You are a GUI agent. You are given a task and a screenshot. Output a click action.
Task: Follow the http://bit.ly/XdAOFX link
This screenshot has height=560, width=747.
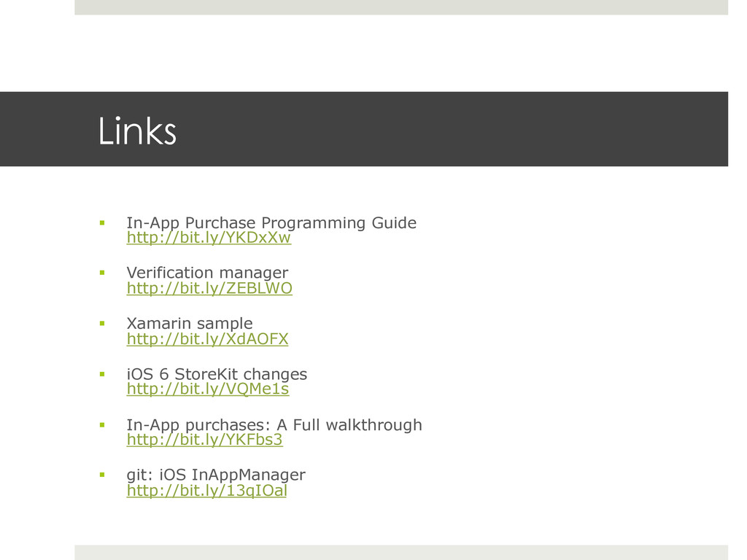[x=207, y=339]
